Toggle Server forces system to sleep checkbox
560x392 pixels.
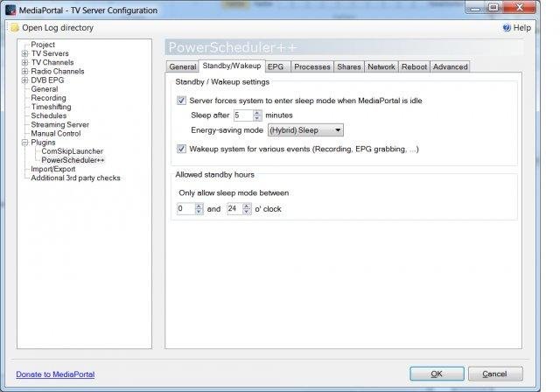point(181,101)
